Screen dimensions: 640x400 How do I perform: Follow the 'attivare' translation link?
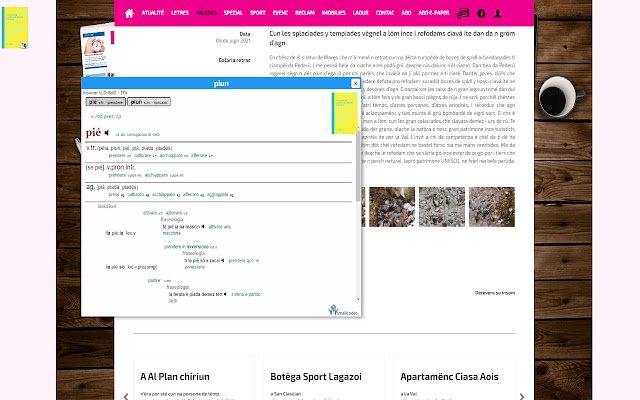(150, 213)
